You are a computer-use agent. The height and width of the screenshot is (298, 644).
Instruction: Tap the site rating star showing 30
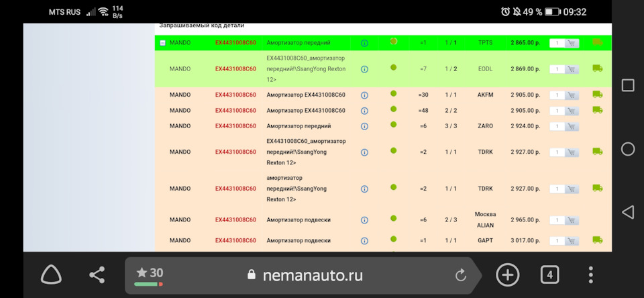click(x=150, y=273)
